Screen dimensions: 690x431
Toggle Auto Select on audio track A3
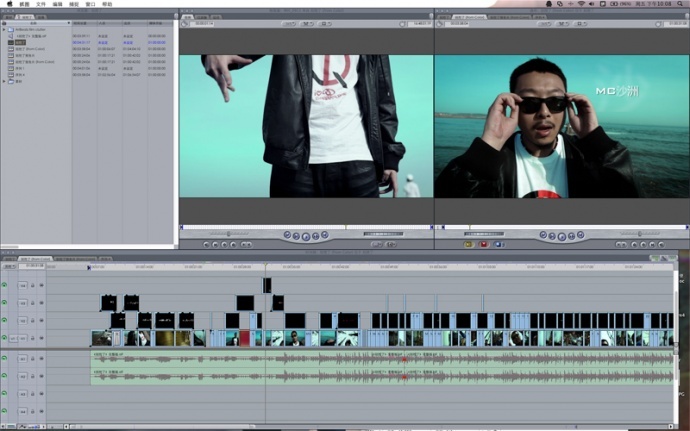[x=41, y=394]
